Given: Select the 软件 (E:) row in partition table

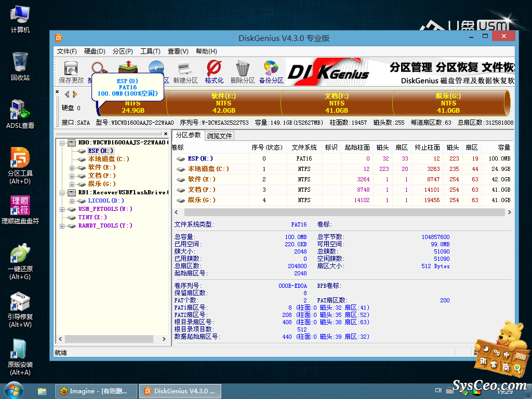Looking at the screenshot, I should [342, 179].
